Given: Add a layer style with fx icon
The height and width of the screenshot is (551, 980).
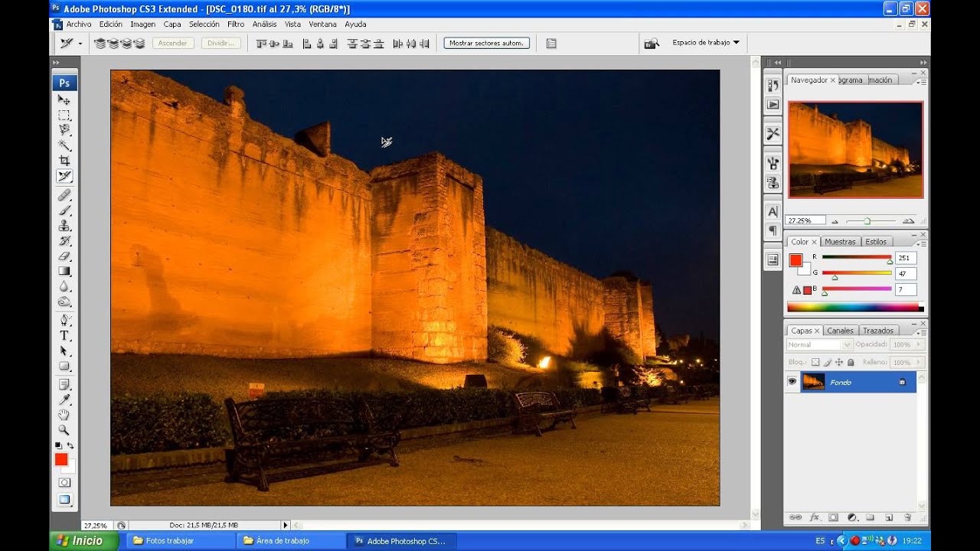Looking at the screenshot, I should tap(815, 518).
